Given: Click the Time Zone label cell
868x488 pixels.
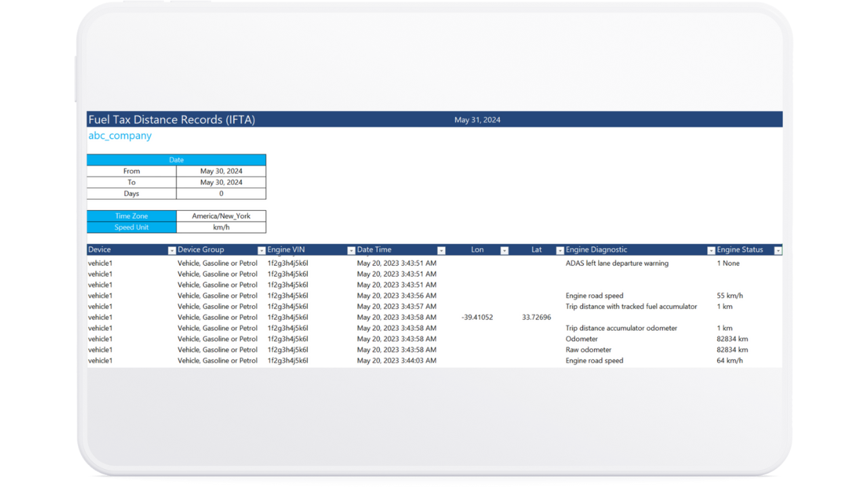Looking at the screenshot, I should coord(132,216).
